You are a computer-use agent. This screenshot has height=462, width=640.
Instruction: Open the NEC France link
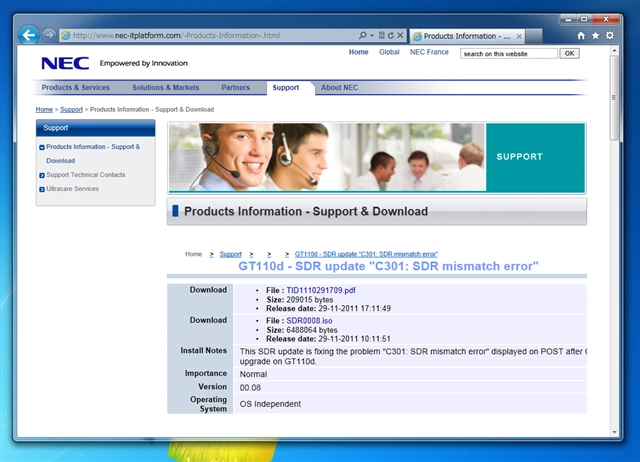click(x=429, y=52)
